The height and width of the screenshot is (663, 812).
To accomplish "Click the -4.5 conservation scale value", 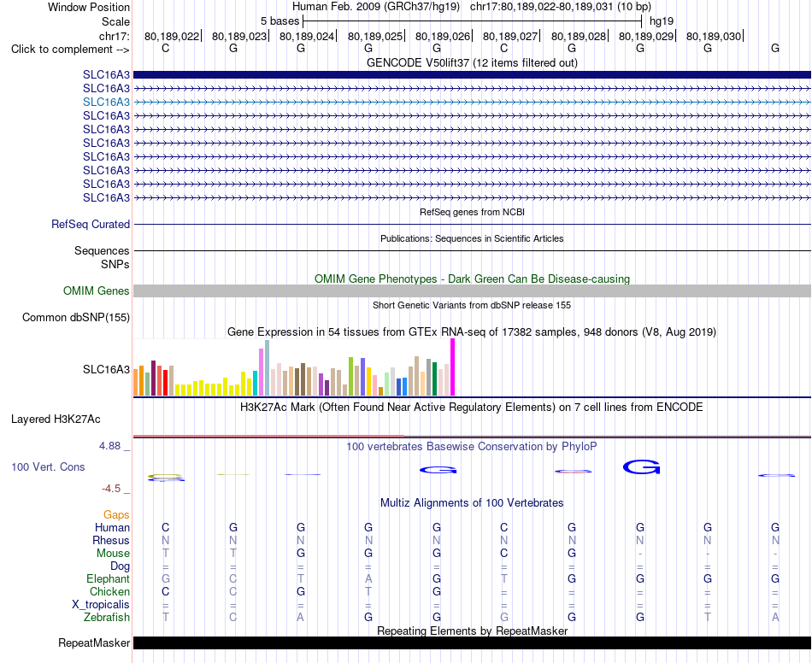I will click(x=111, y=489).
